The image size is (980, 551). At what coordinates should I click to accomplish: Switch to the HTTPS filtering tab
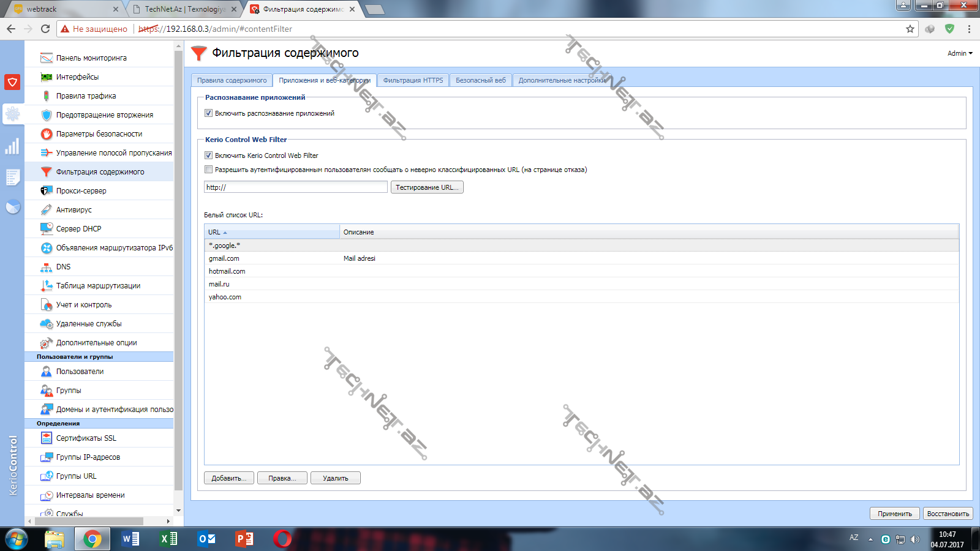(x=413, y=80)
